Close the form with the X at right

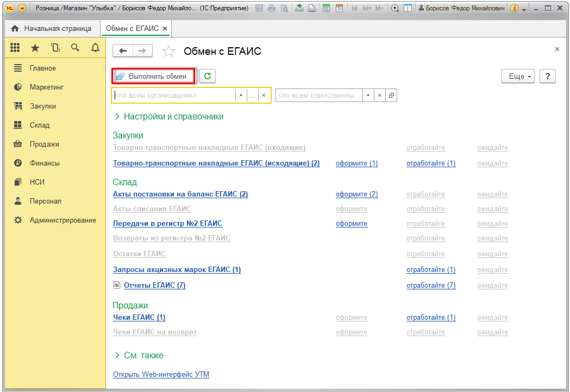(x=557, y=49)
